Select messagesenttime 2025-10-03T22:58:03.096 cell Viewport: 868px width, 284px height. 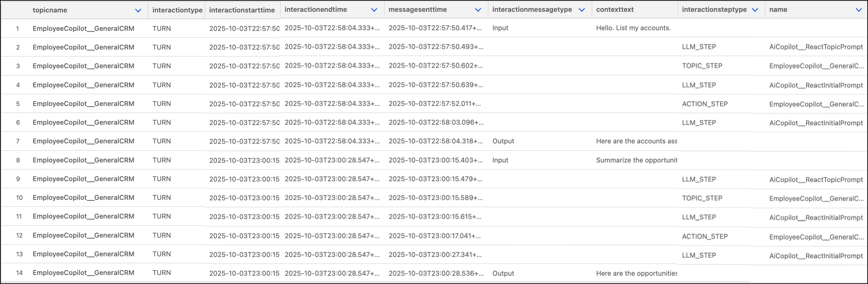tap(436, 123)
